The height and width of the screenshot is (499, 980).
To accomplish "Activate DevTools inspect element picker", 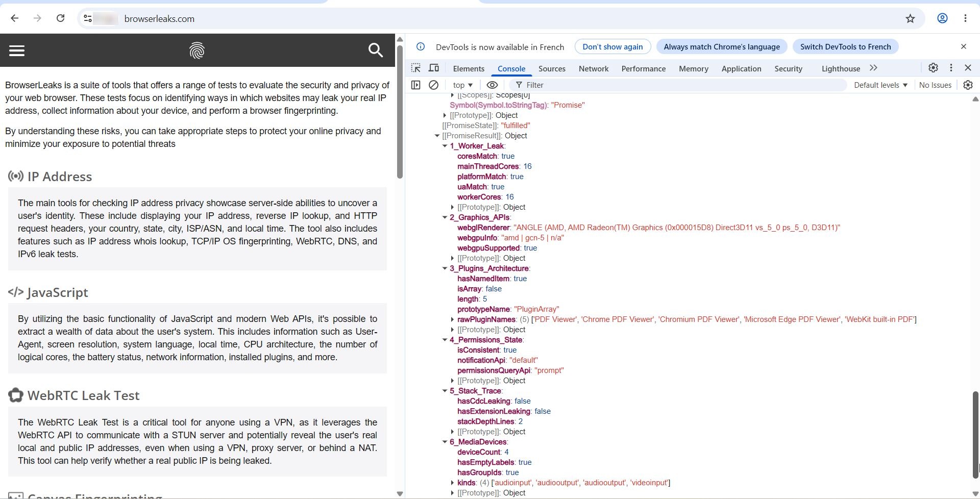I will coord(416,68).
